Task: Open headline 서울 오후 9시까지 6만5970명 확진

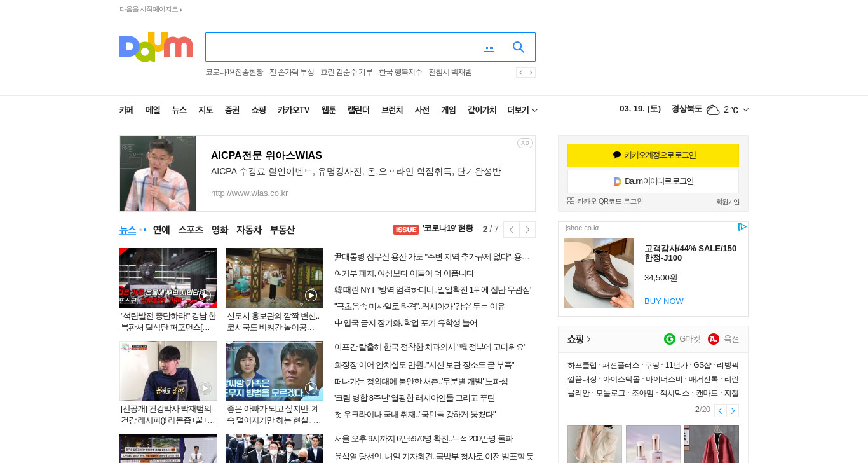Action: point(424,439)
